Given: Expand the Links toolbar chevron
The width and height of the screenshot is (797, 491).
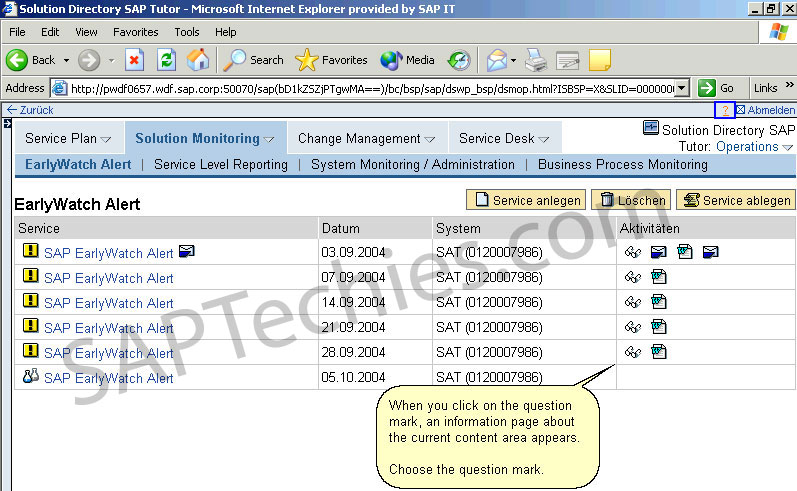Looking at the screenshot, I should point(789,85).
